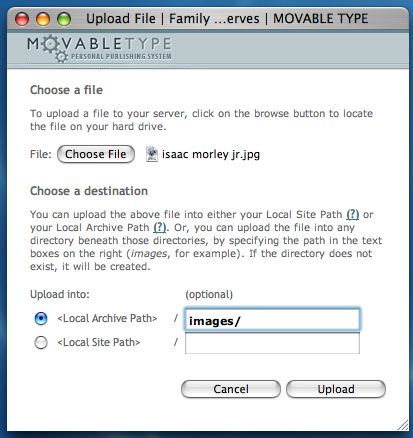Open the Local Site Path help link

point(353,214)
